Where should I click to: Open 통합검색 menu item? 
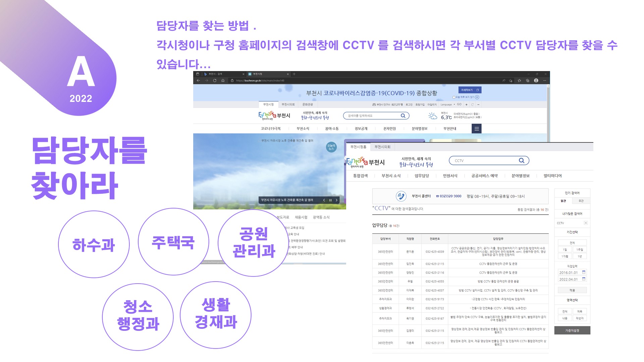pyautogui.click(x=360, y=176)
